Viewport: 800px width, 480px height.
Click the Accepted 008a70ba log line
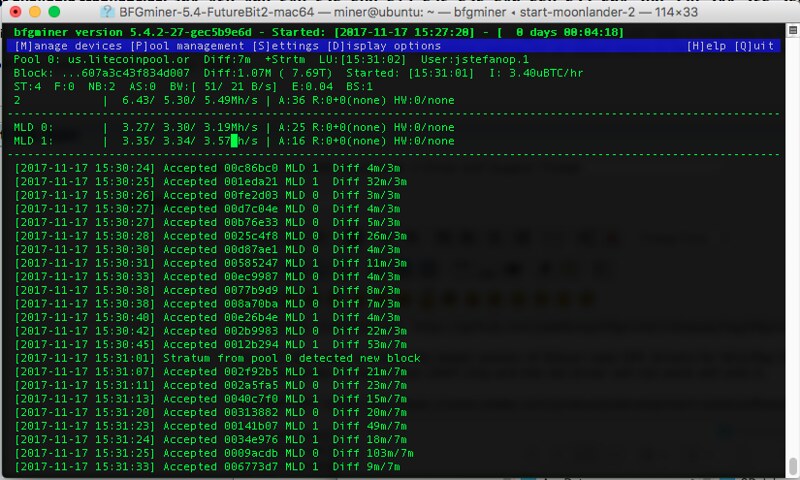click(207, 304)
